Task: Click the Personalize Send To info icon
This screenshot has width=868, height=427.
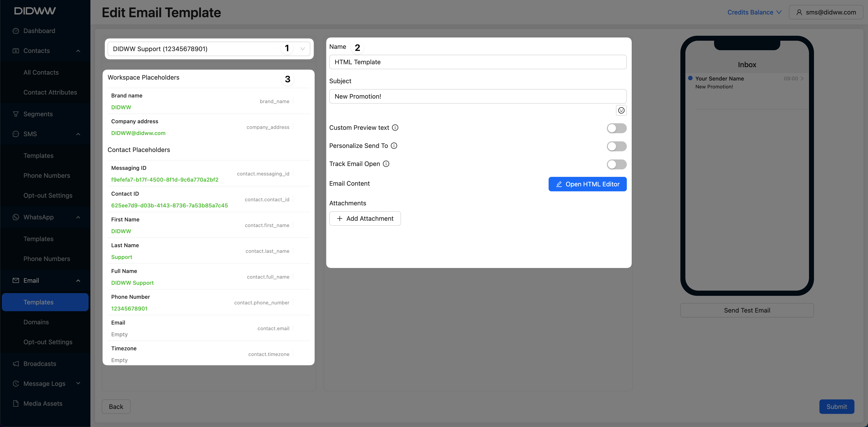Action: (x=394, y=146)
